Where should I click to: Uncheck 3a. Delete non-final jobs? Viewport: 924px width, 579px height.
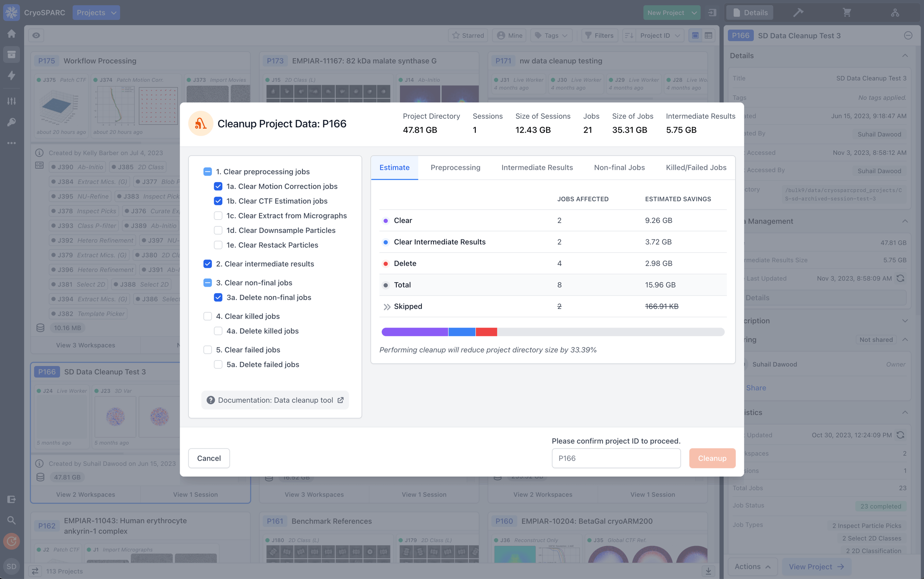pyautogui.click(x=218, y=298)
